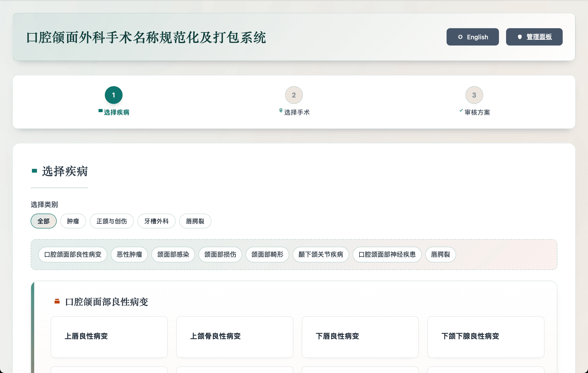The width and height of the screenshot is (588, 373).
Task: Click the 选择类别 label text
Action: tap(44, 204)
